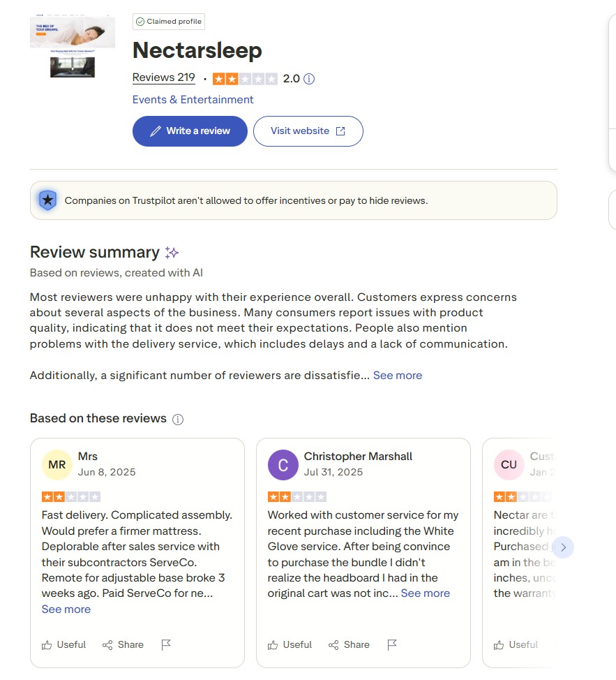Image resolution: width=616 pixels, height=680 pixels.
Task: Click the flag icon on Mrs's review
Action: point(166,644)
